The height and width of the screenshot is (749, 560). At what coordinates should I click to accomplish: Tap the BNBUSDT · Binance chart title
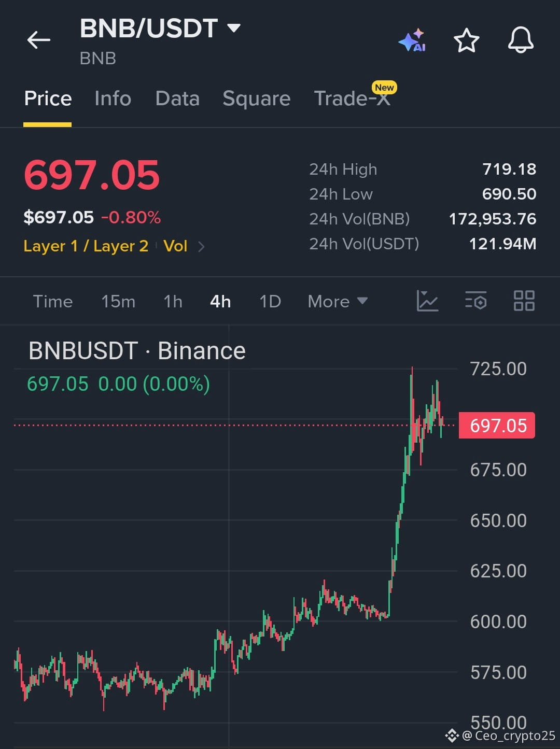tap(137, 351)
